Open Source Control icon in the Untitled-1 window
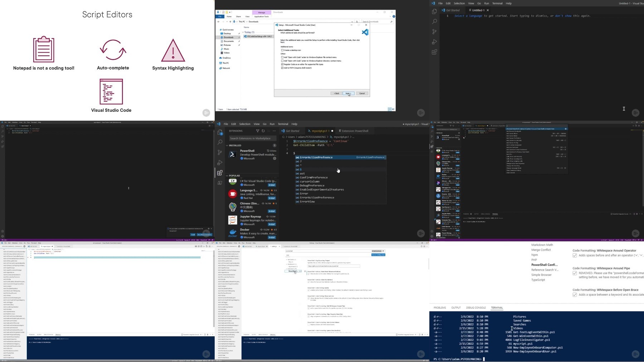Screen dimensions: 644x362 [x=434, y=32]
